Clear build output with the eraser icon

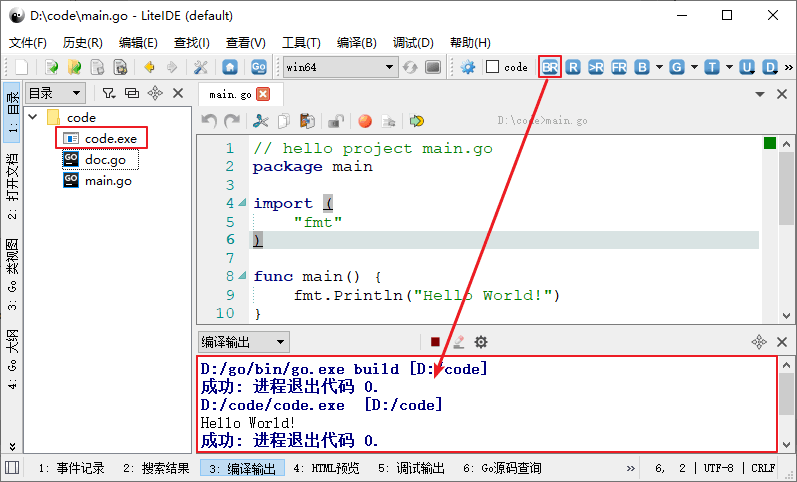coord(458,342)
